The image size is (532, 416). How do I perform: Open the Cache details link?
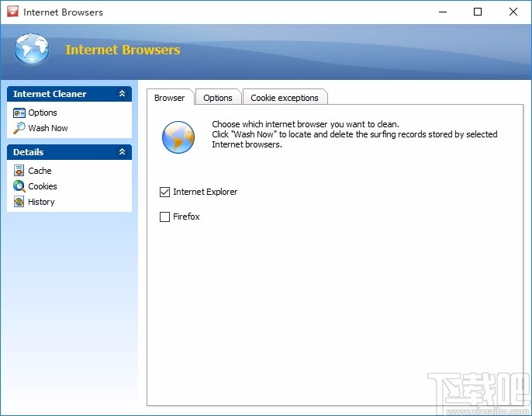coord(40,171)
